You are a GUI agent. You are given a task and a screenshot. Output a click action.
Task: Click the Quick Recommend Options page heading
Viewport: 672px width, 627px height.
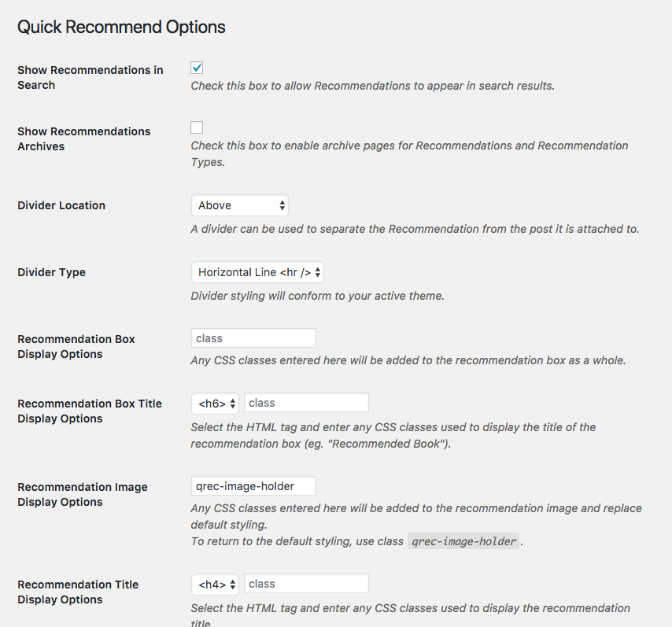121,27
